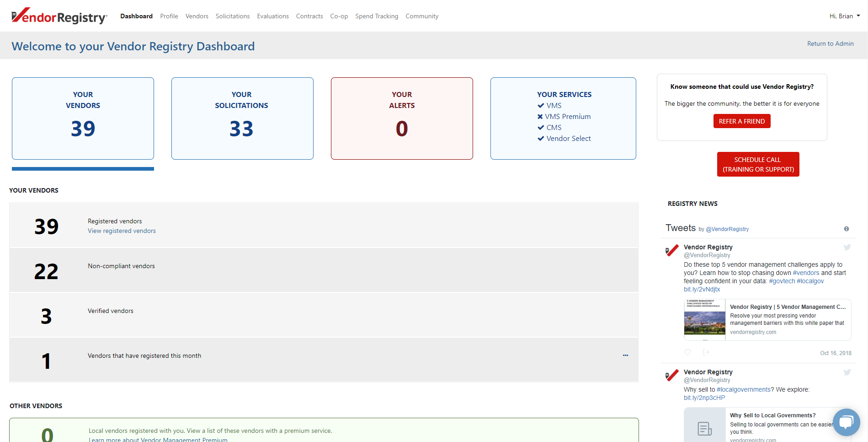Open the Solicitations menu item
Viewport: 868px width, 442px height.
pyautogui.click(x=233, y=16)
